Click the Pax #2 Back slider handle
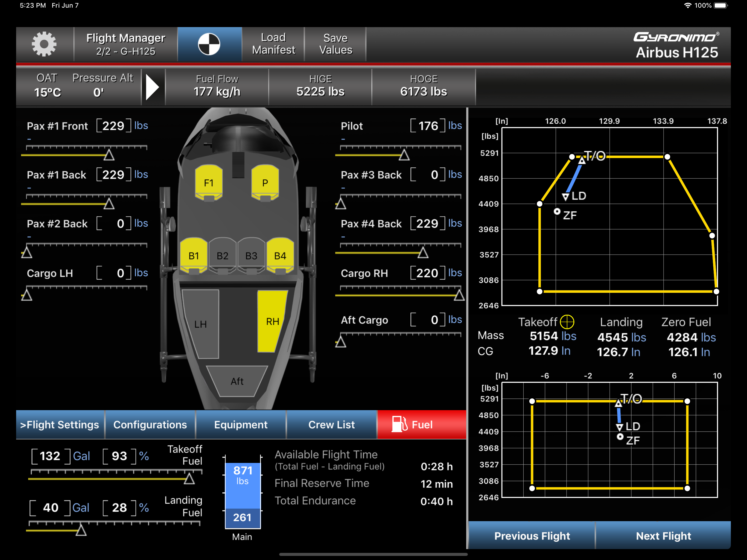Screen dimensions: 747x560 (x=27, y=253)
